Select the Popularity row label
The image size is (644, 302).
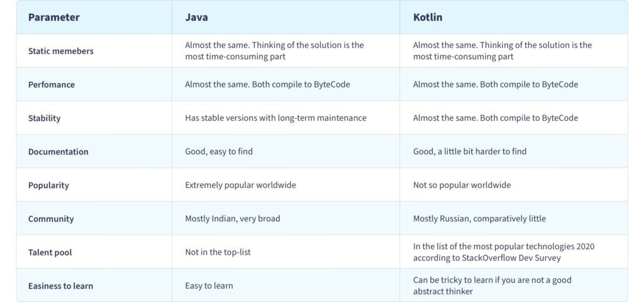coord(48,186)
